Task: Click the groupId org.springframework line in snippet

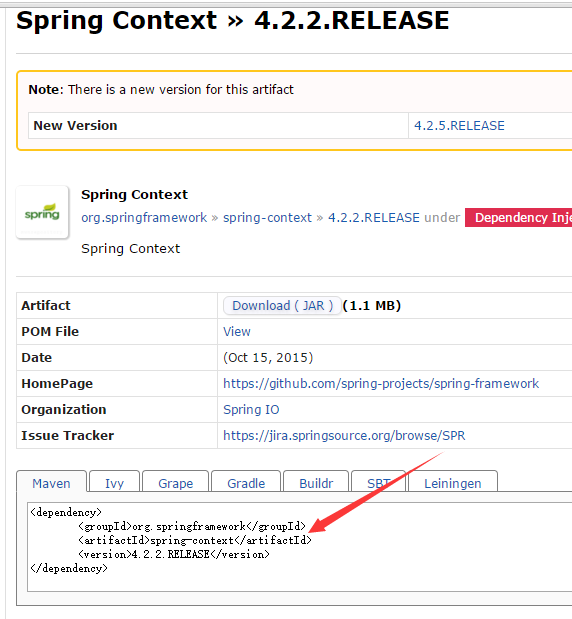Action: pos(192,526)
